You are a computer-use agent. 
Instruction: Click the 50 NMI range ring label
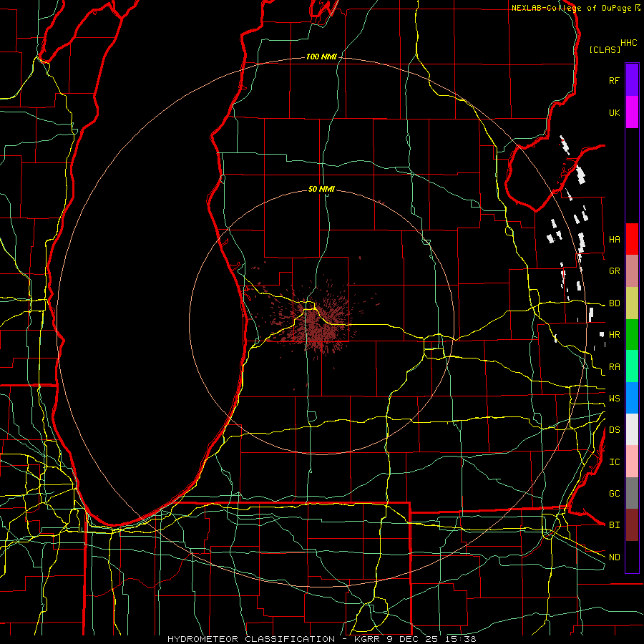point(321,189)
